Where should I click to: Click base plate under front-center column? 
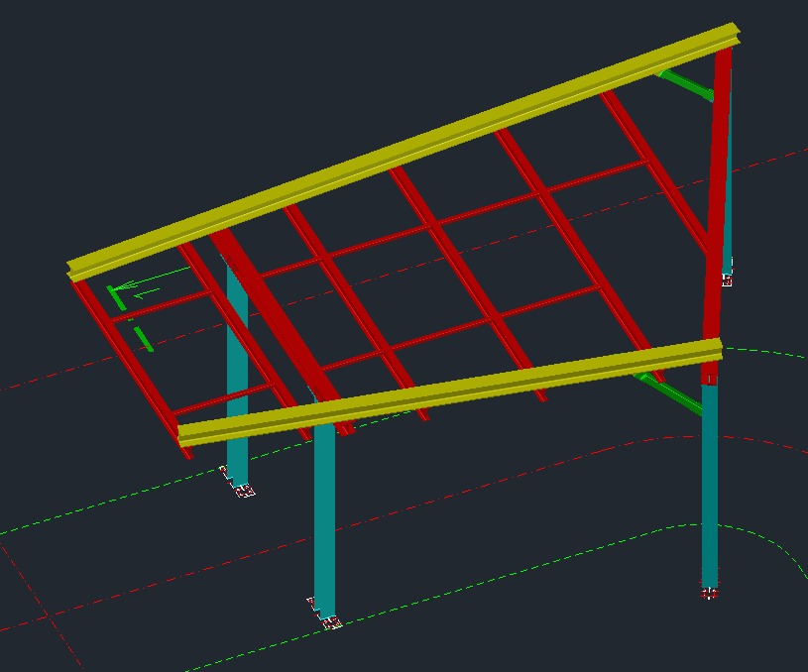tap(330, 621)
